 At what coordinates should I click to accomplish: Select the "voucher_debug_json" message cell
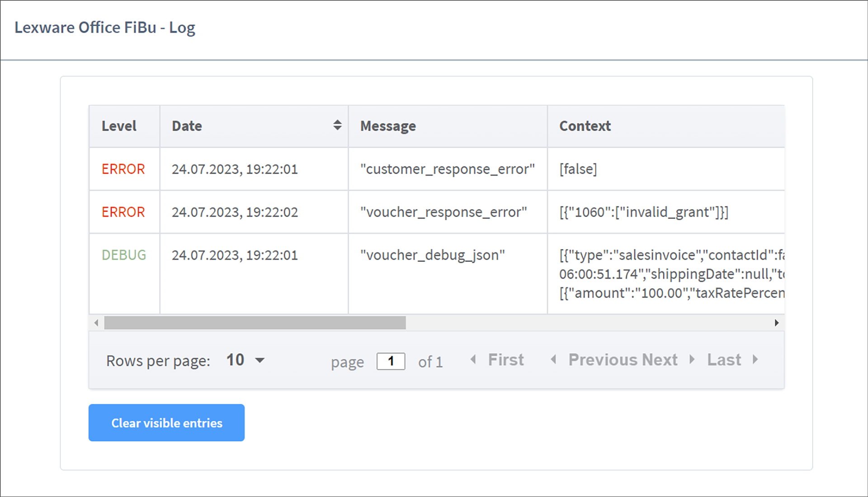coord(448,274)
